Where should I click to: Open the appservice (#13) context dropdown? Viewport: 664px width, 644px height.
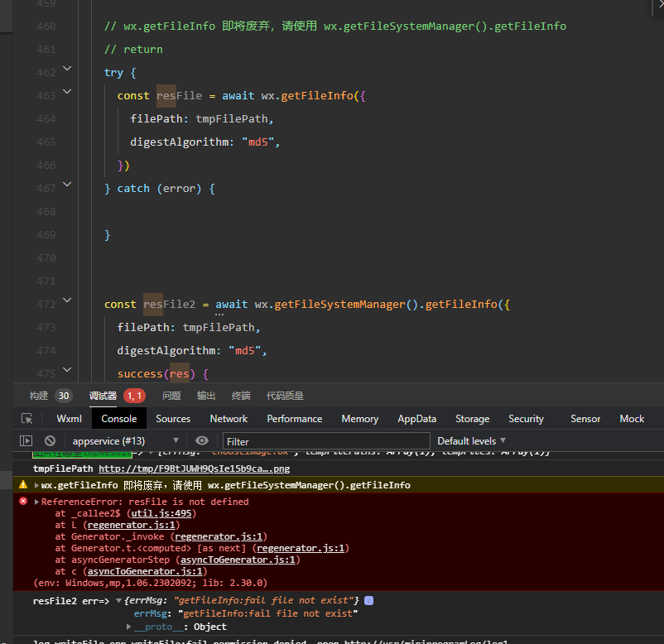coord(125,440)
